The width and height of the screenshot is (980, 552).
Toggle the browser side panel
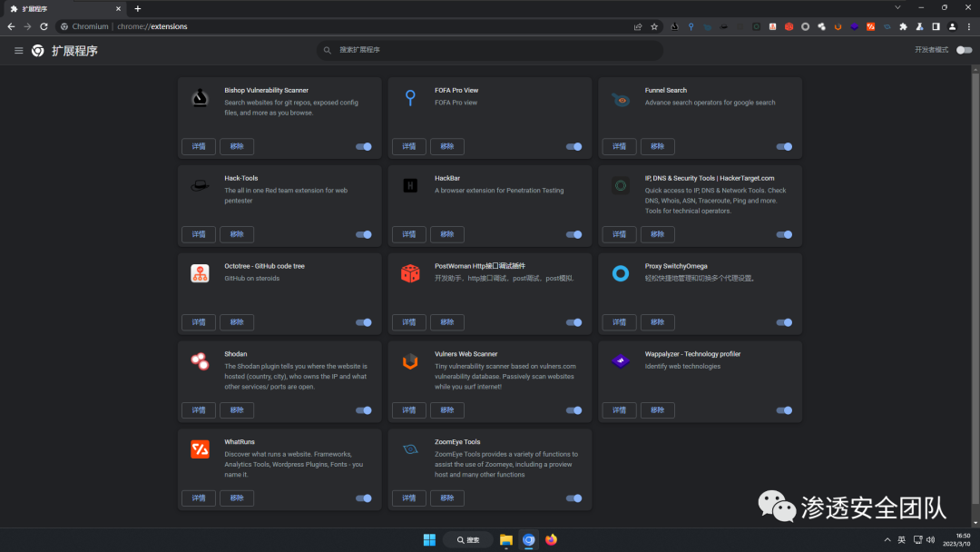(x=936, y=27)
